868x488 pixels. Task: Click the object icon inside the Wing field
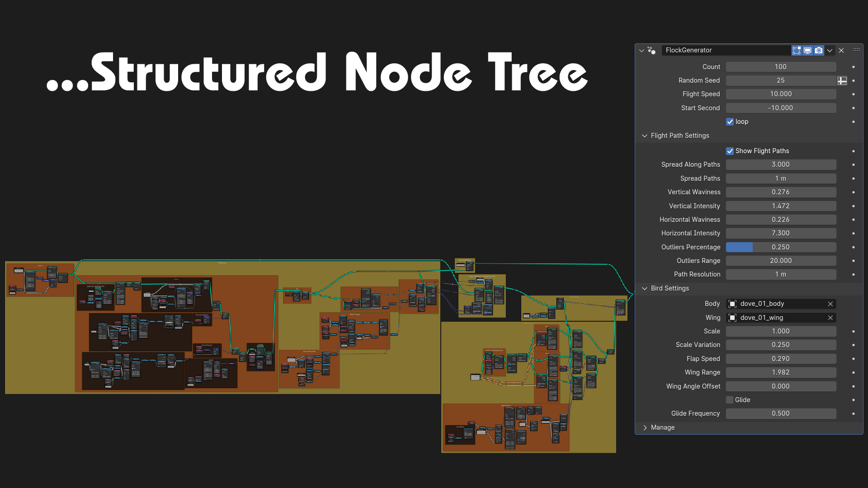[x=732, y=318]
